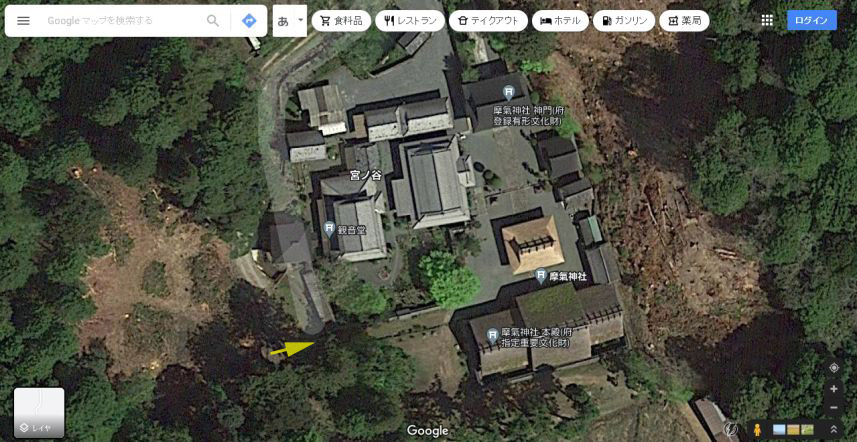Filter by 食料品 groceries chip
This screenshot has width=857, height=442.
pyautogui.click(x=342, y=21)
